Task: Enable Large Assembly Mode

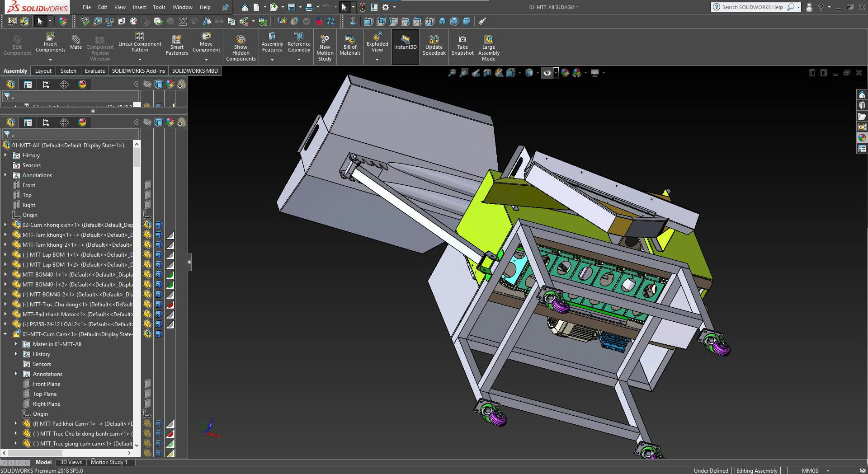Action: (x=489, y=48)
